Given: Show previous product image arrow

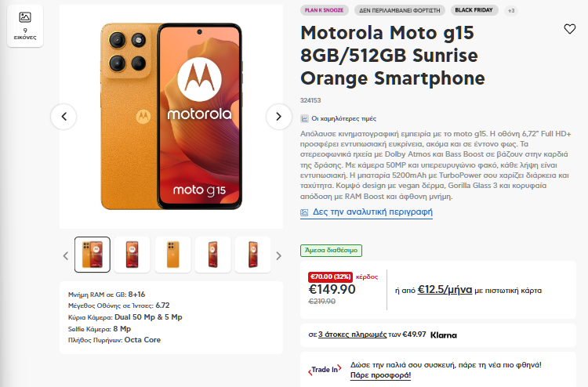Looking at the screenshot, I should pos(64,117).
